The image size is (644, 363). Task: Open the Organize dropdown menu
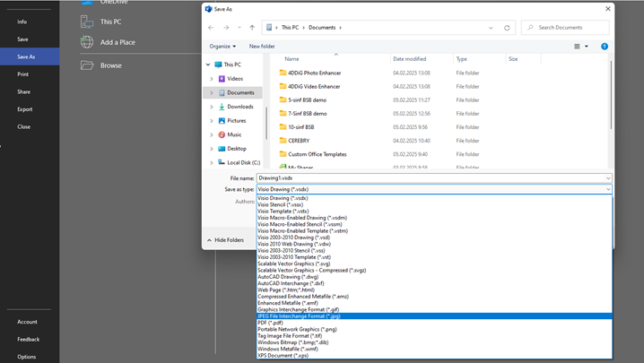pyautogui.click(x=222, y=47)
